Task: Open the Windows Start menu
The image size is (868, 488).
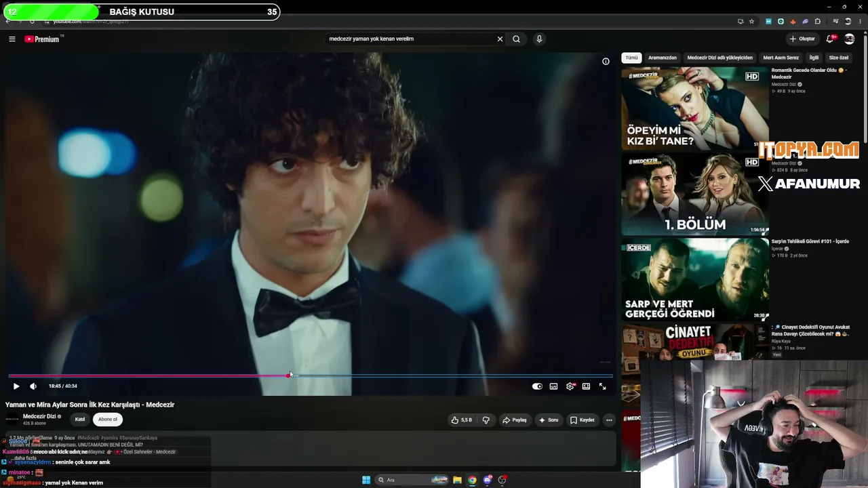Action: (x=366, y=480)
